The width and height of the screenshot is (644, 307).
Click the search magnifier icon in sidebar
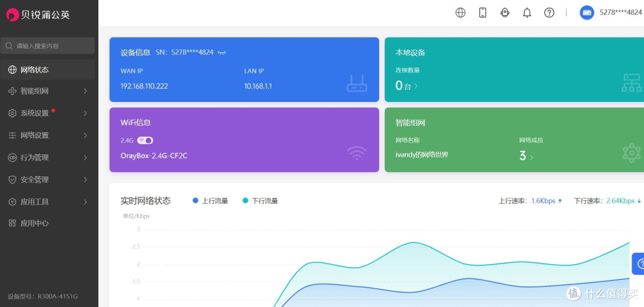[8, 46]
